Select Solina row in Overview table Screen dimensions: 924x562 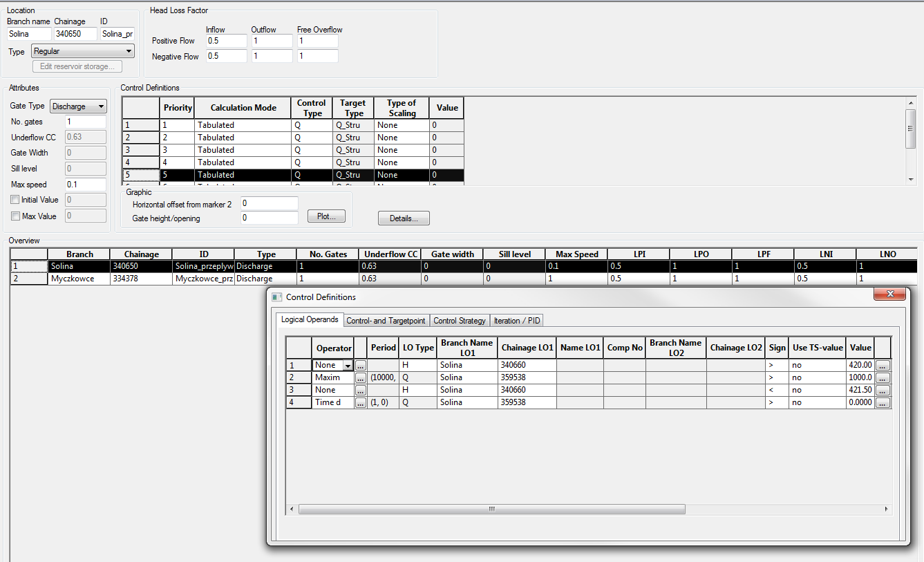click(x=463, y=266)
